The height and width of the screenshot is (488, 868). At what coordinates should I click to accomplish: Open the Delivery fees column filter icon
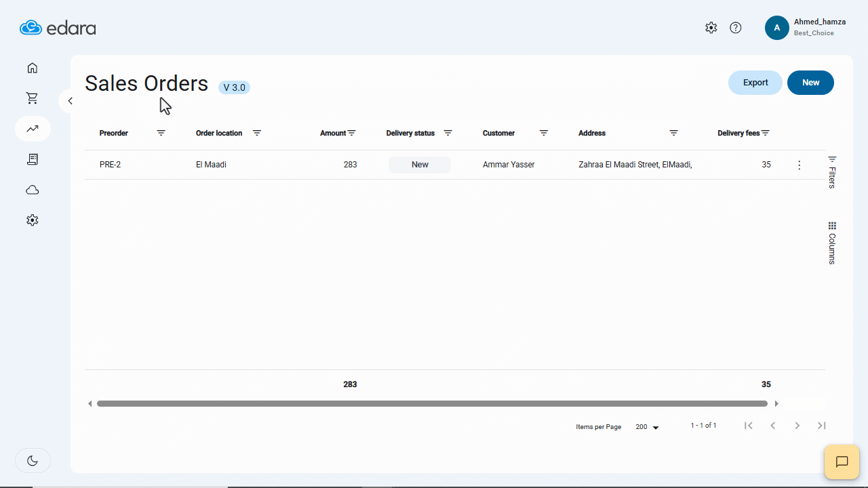tap(766, 133)
